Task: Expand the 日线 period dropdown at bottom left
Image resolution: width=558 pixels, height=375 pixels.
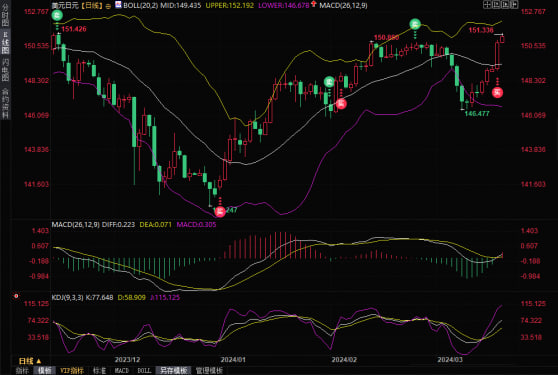Action: point(30,361)
